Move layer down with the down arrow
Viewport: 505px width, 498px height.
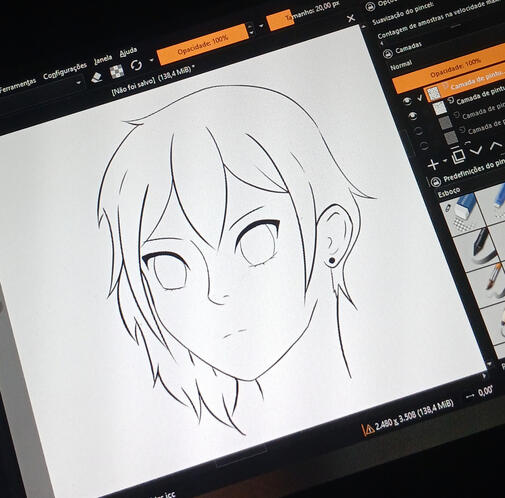(x=476, y=151)
